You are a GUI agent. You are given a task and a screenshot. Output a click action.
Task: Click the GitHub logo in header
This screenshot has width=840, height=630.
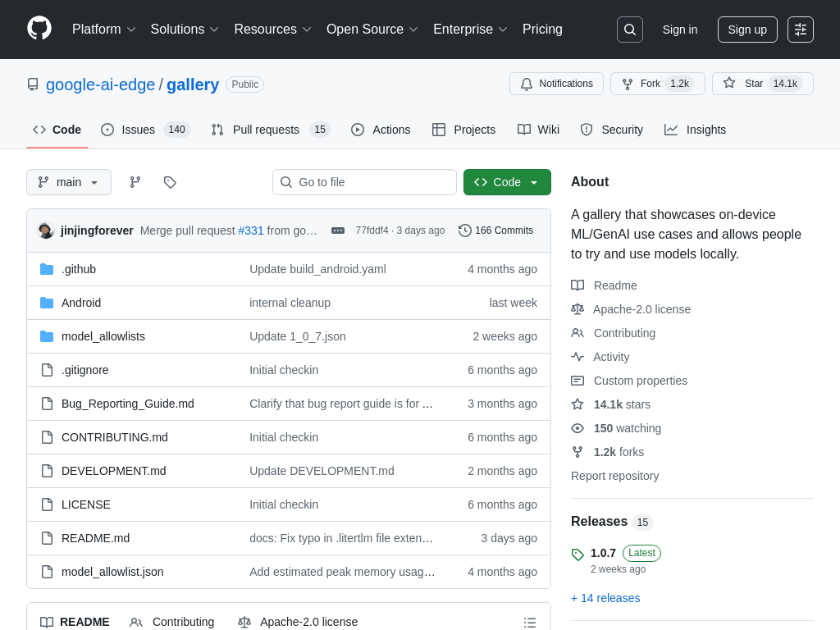39,29
